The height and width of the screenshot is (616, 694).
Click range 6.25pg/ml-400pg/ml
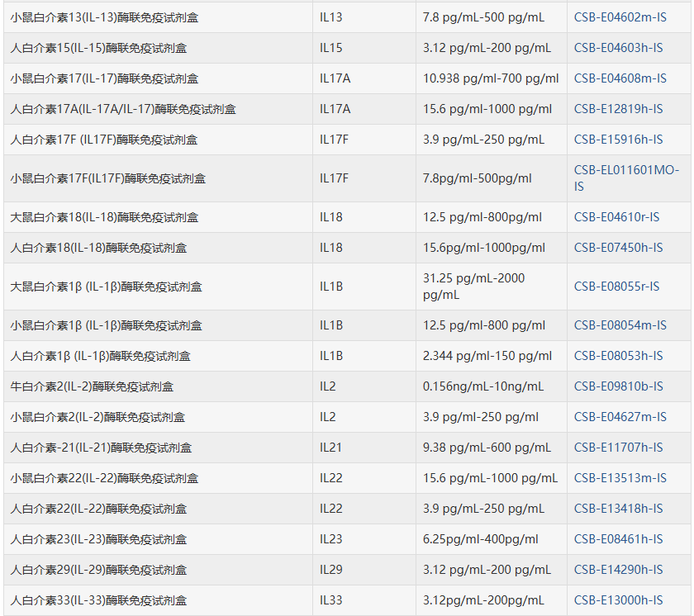click(x=480, y=539)
